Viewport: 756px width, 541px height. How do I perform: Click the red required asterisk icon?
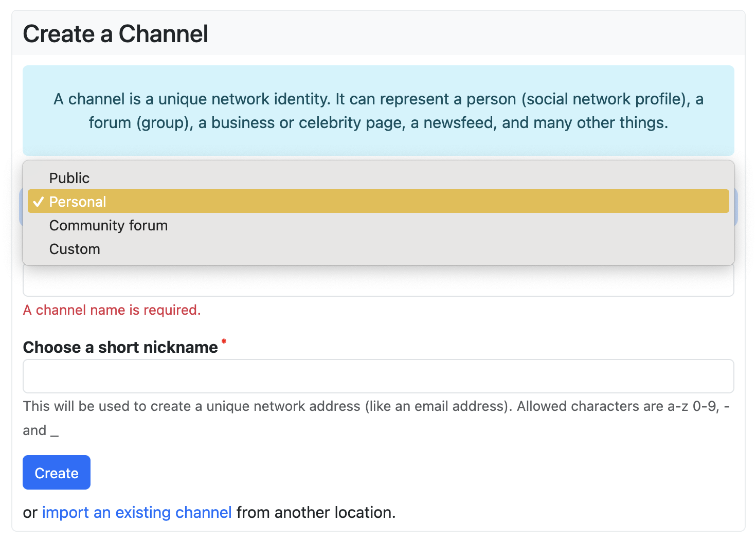pos(224,341)
